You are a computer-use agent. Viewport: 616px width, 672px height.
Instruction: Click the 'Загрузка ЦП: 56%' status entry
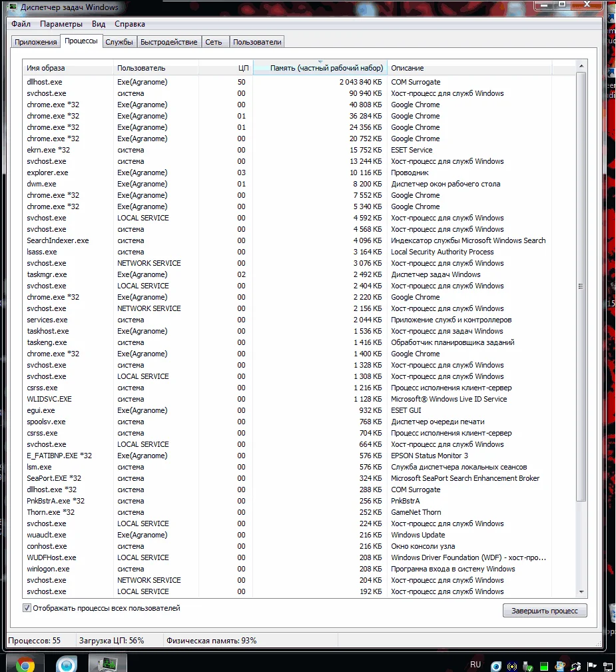111,640
